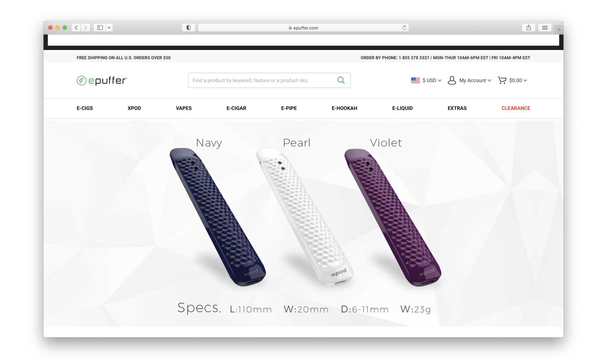The width and height of the screenshot is (607, 364).
Task: Open the E-LIQUID menu item
Action: tap(402, 108)
